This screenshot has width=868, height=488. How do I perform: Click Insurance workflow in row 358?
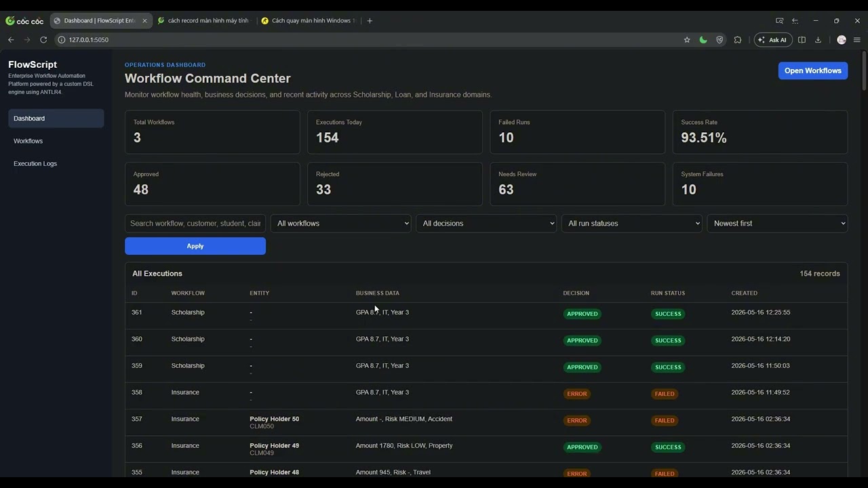185,392
